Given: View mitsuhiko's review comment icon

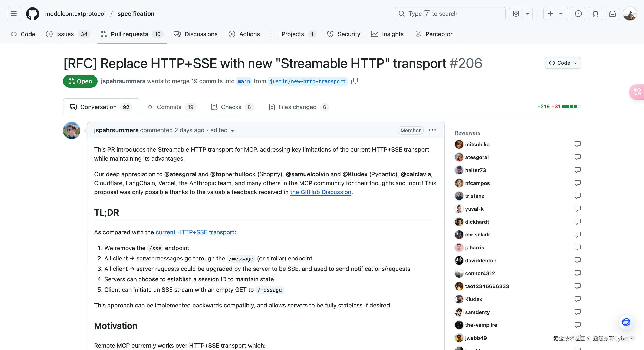Looking at the screenshot, I should coord(577,144).
